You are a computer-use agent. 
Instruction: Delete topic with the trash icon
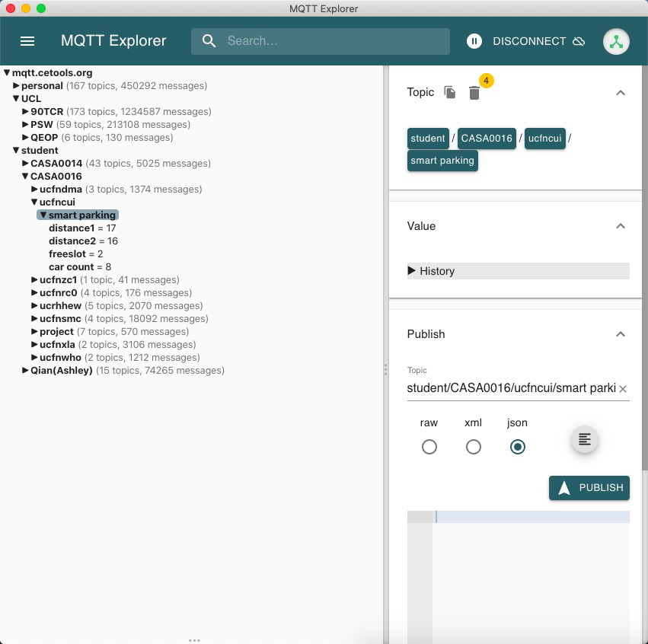coord(474,93)
